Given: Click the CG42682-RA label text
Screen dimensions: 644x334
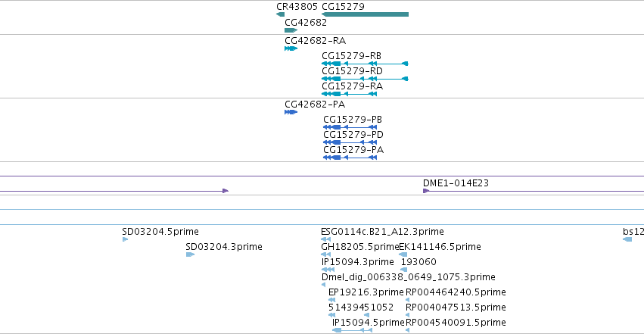Looking at the screenshot, I should [x=315, y=41].
